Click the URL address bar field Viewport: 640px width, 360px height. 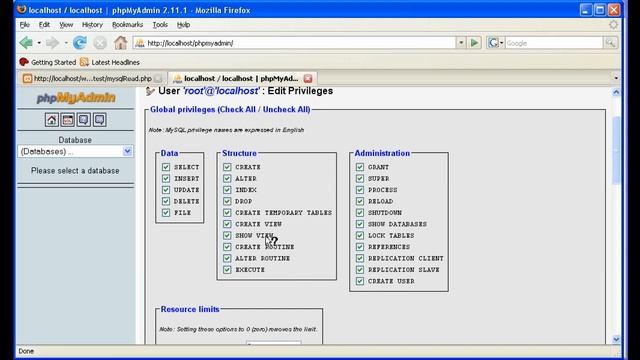[x=294, y=43]
